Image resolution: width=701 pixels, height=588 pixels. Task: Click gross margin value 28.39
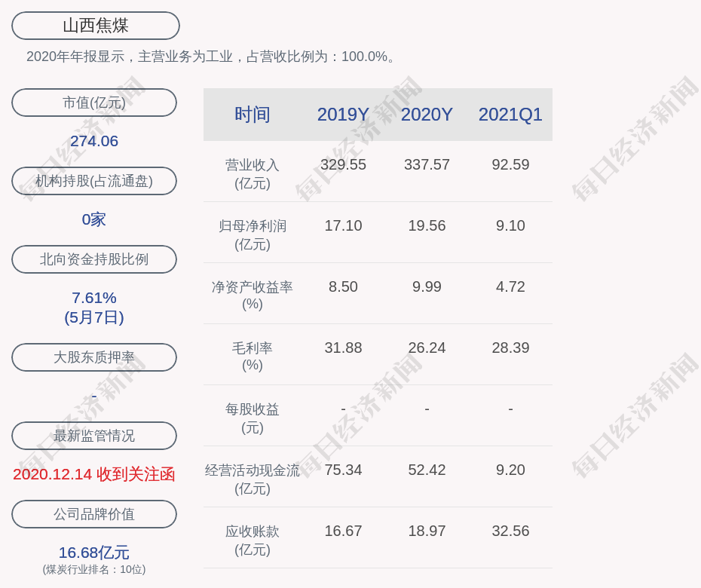pos(510,348)
